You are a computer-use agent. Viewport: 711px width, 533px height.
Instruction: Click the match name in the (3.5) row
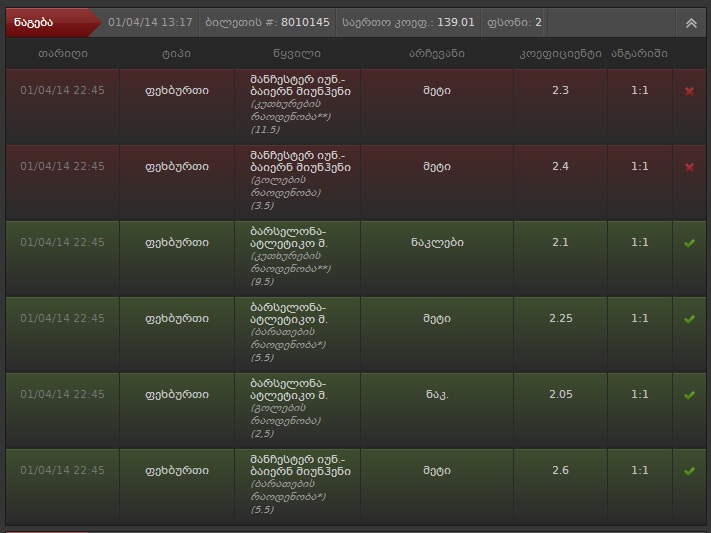click(300, 161)
